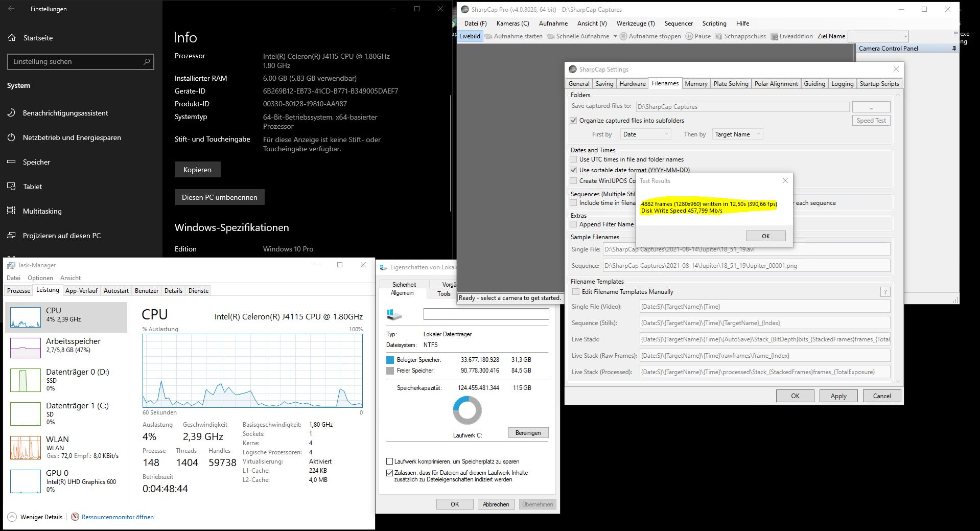Viewport: 980px width, 531px height.
Task: Click Diesen PC umbenennen button
Action: click(x=220, y=197)
